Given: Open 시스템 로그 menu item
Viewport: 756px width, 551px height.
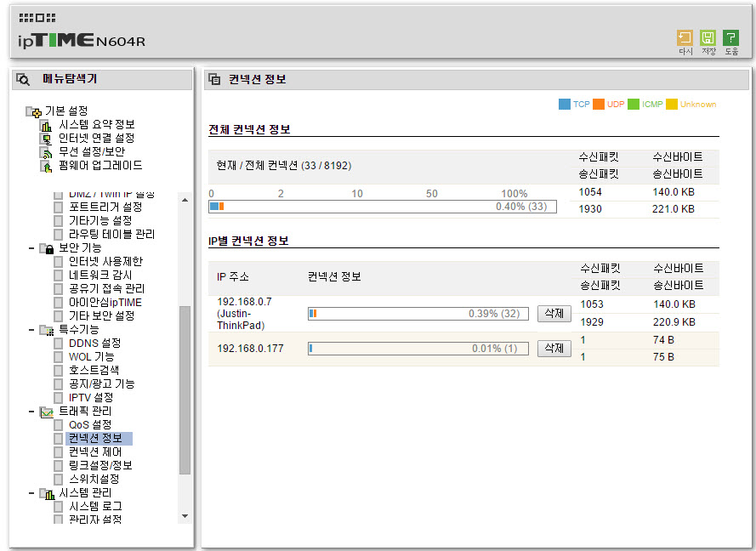Looking at the screenshot, I should point(95,506).
